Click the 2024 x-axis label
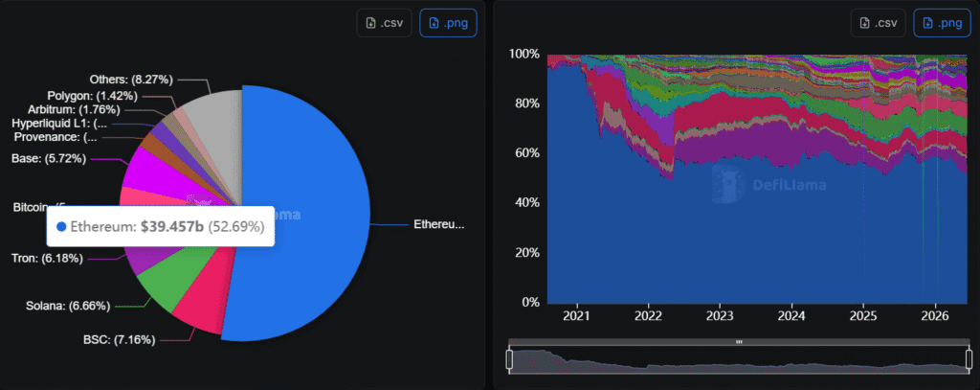 791,315
